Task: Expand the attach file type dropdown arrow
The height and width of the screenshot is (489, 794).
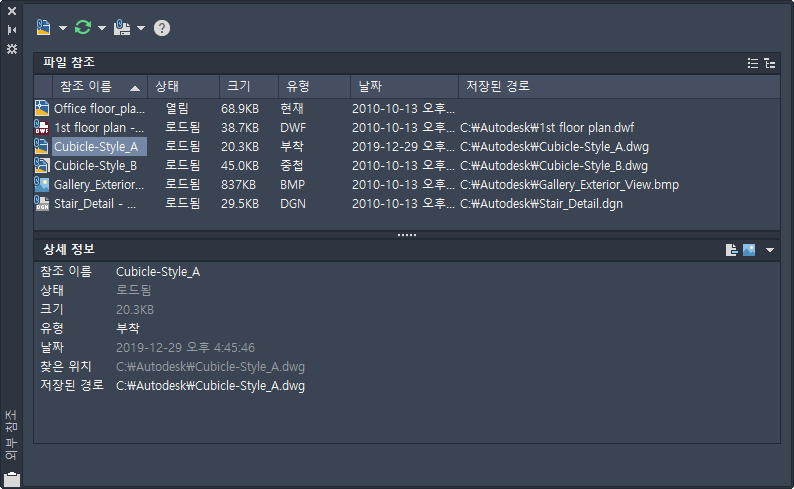Action: pyautogui.click(x=63, y=28)
